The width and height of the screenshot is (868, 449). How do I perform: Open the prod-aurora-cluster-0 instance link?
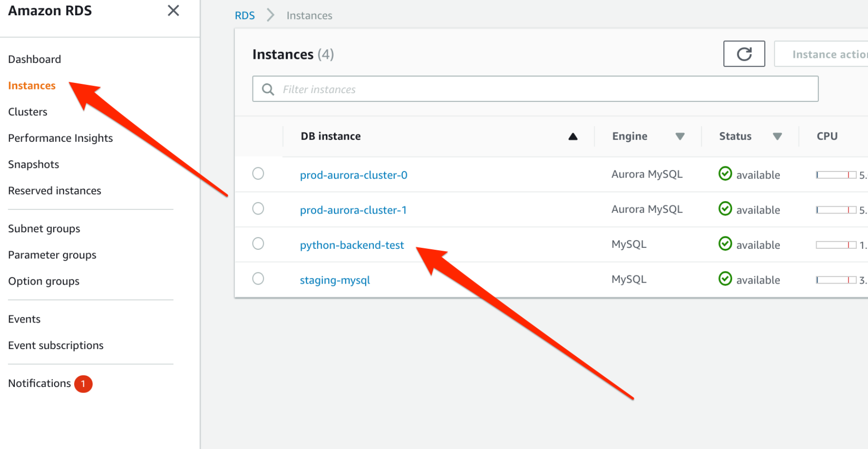pyautogui.click(x=354, y=175)
